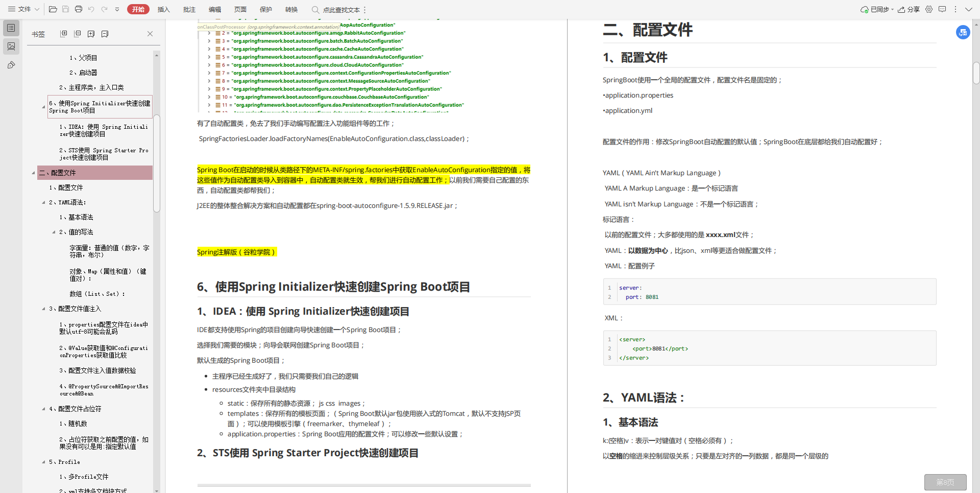This screenshot has width=980, height=493.
Task: Open the more options kebab menu top right
Action: pyautogui.click(x=955, y=9)
